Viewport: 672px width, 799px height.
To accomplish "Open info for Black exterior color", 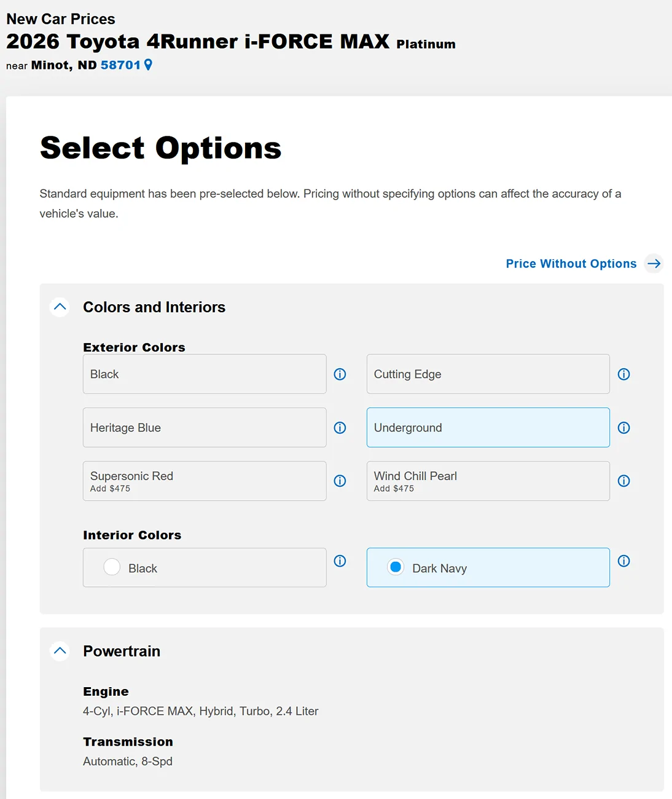I will point(340,374).
